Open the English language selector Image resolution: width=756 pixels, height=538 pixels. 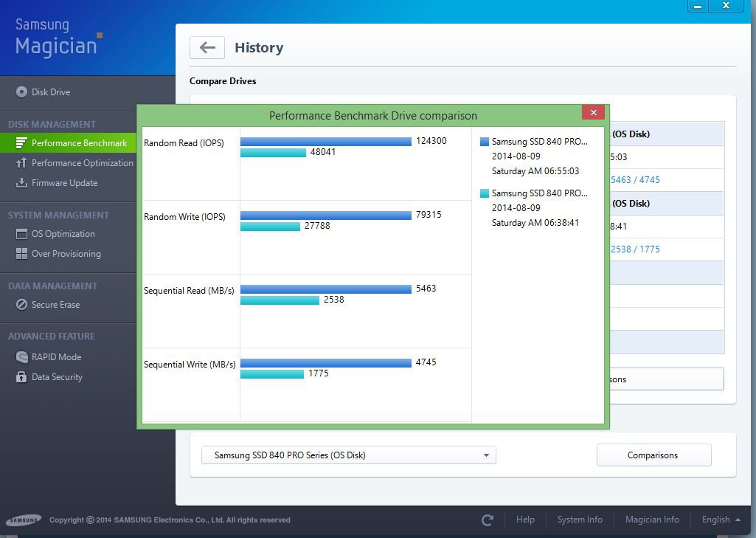coord(721,520)
